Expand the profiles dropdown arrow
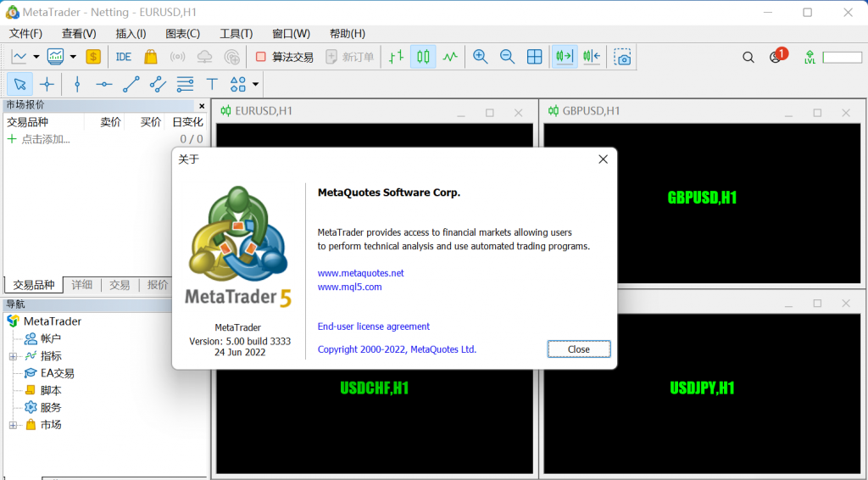The width and height of the screenshot is (868, 480). pos(73,57)
